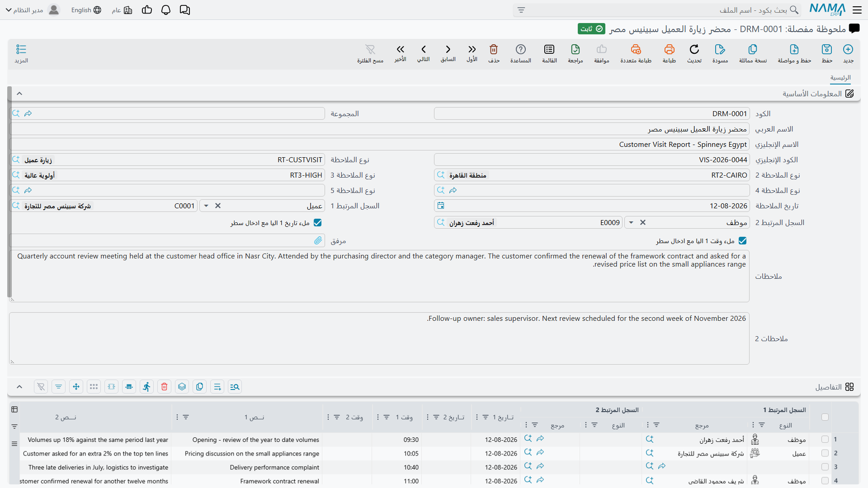The height and width of the screenshot is (488, 868).
Task: Clear عميل value in السجل المرتبط 1
Action: (x=218, y=206)
